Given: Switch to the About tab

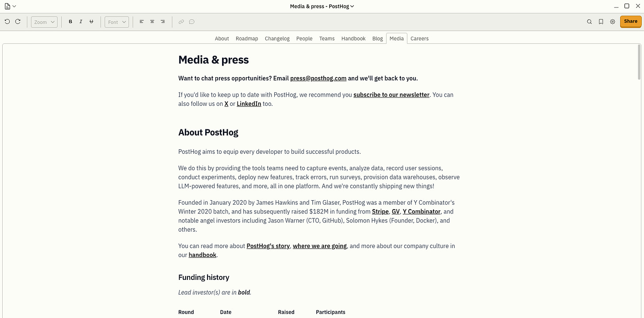Looking at the screenshot, I should [x=222, y=39].
